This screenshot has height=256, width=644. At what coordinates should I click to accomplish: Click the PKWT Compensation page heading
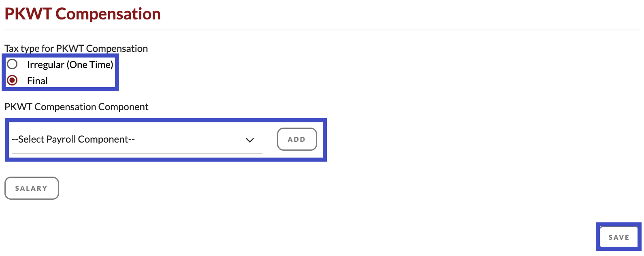point(83,14)
